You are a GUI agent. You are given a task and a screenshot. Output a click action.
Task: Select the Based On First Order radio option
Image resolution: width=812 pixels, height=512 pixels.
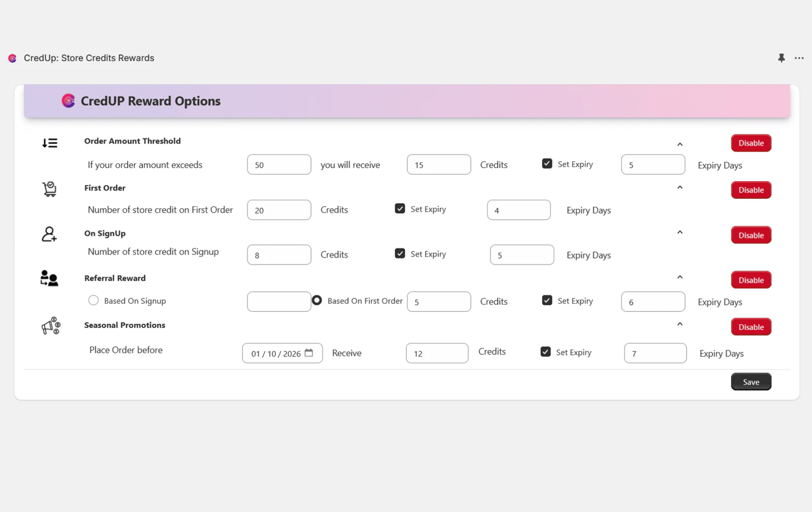(317, 300)
